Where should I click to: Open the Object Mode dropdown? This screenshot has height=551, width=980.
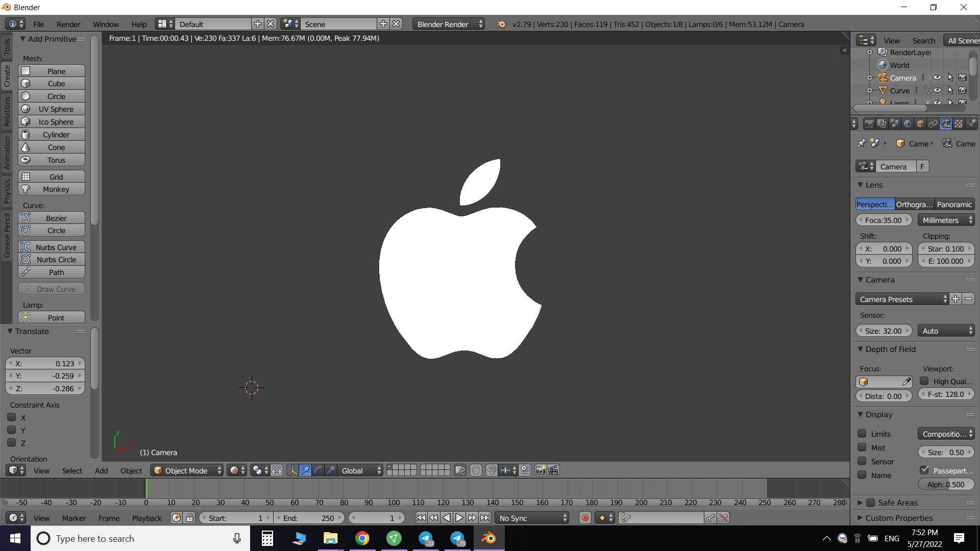(x=187, y=470)
